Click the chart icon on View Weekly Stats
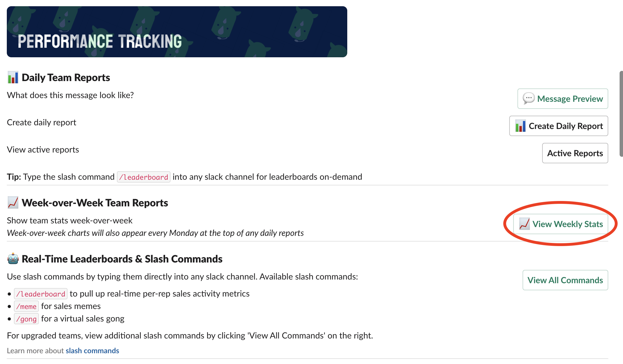This screenshot has height=364, width=623. tap(524, 224)
